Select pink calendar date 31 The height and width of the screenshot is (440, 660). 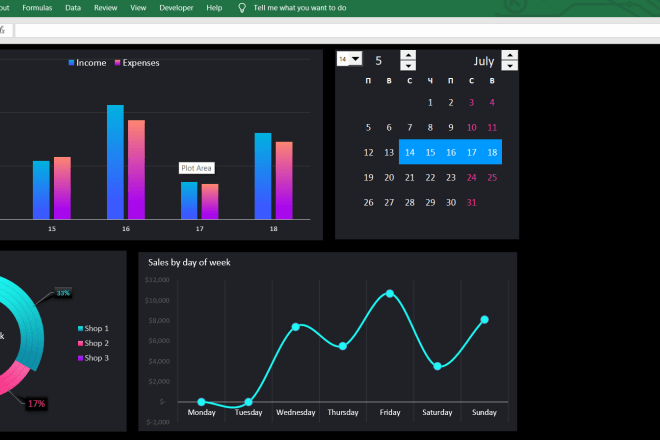click(471, 203)
